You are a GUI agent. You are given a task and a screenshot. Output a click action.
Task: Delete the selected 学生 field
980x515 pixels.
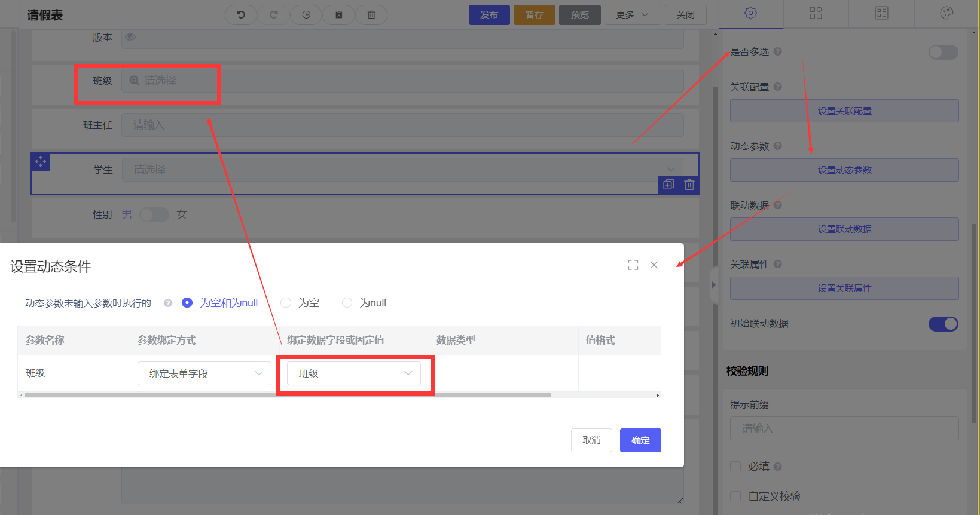[689, 185]
